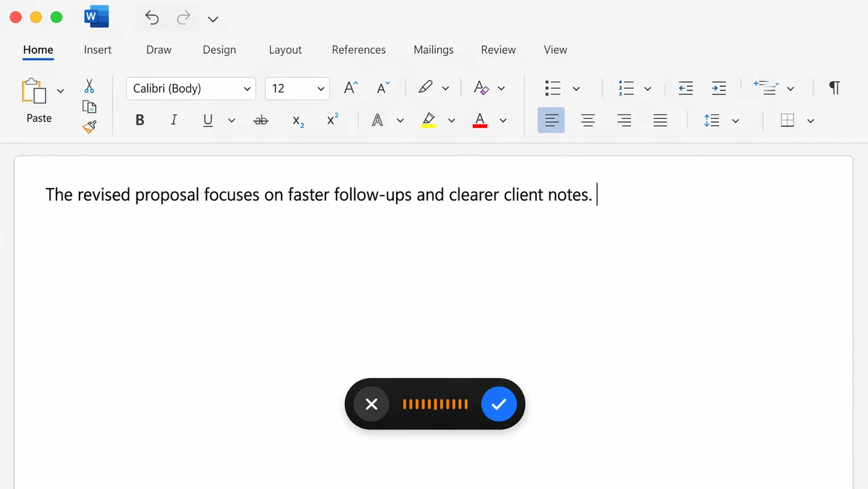
Task: Expand the line spacing options
Action: 735,120
